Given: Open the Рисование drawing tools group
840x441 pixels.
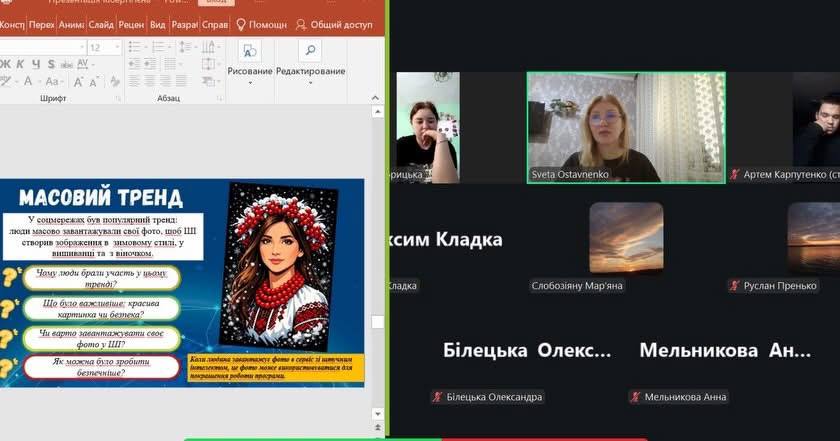Looking at the screenshot, I should pos(249,57).
